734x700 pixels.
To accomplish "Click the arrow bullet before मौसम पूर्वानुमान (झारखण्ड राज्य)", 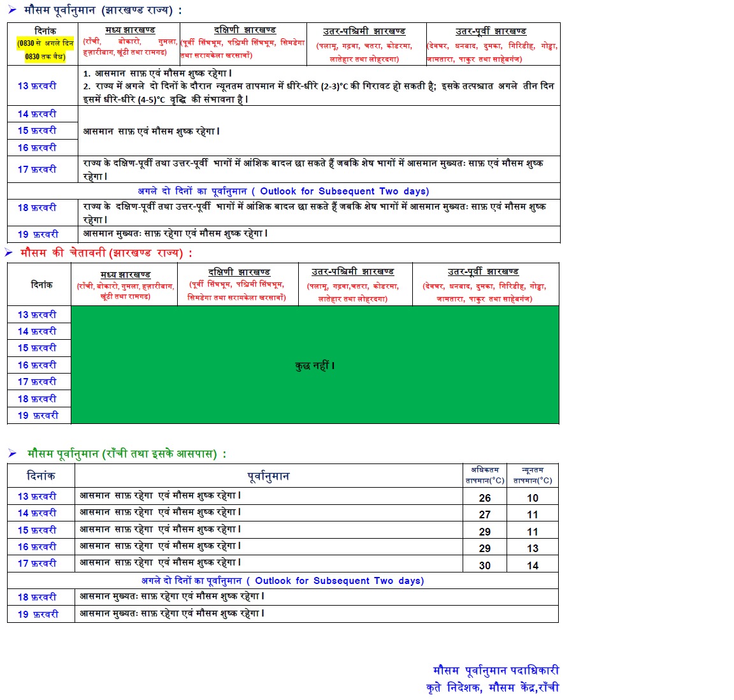I will point(12,9).
